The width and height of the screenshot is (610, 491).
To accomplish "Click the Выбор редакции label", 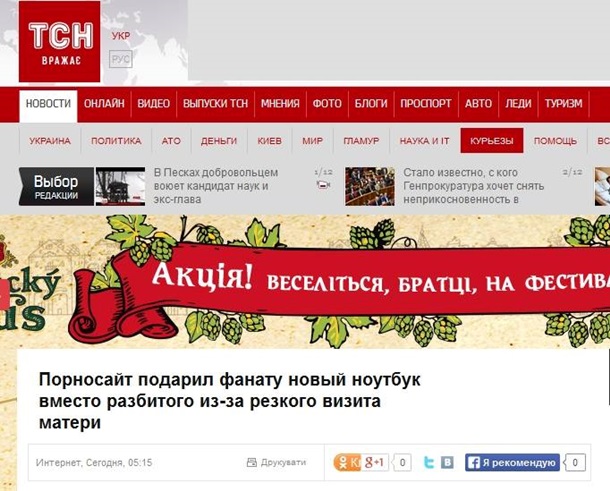I will tap(56, 186).
